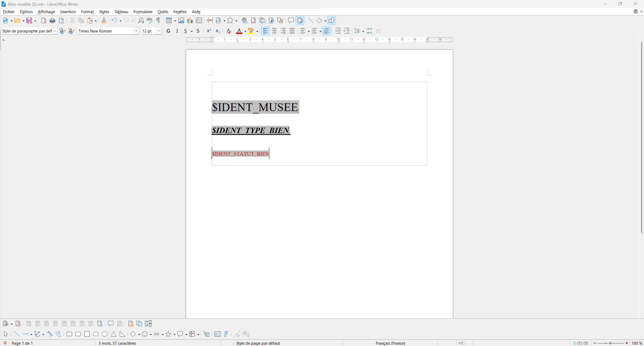
Task: Click Français (France) language in status bar
Action: (x=390, y=343)
